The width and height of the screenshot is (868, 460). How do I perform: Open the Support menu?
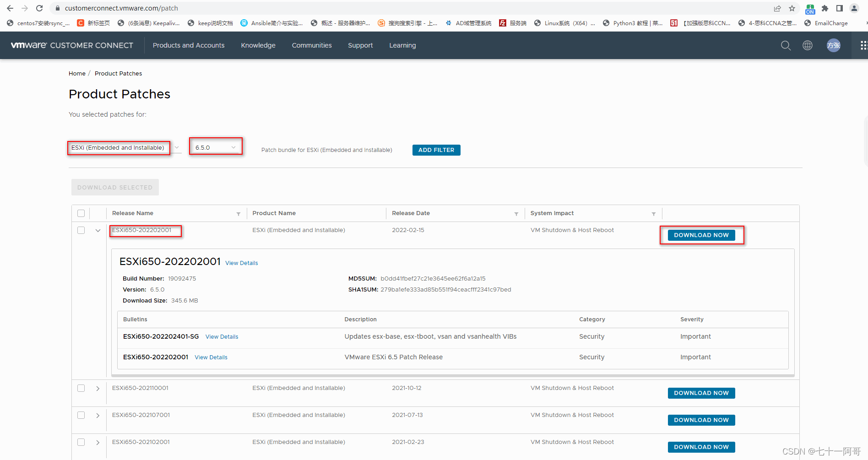(x=360, y=45)
